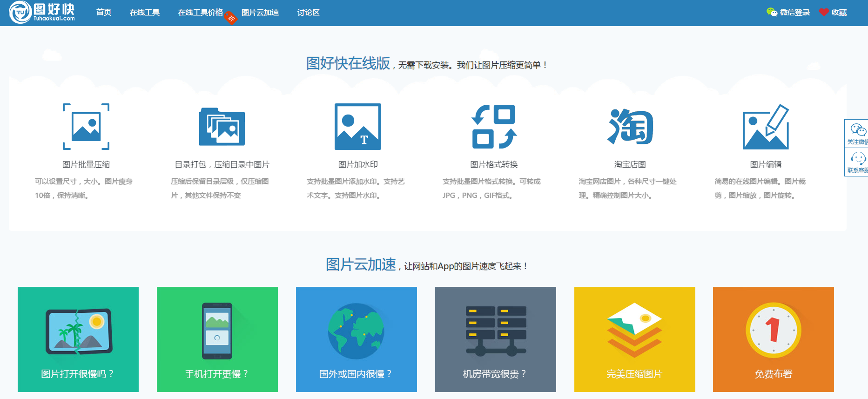
Task: Open the 首页 menu item
Action: pos(104,13)
